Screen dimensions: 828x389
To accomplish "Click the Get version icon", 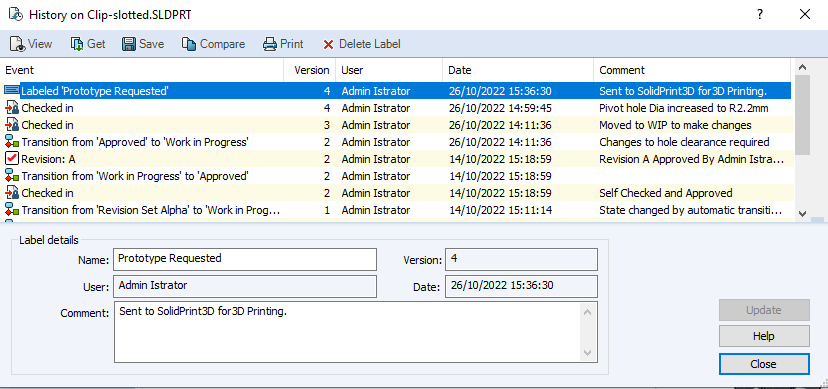I will coord(77,44).
